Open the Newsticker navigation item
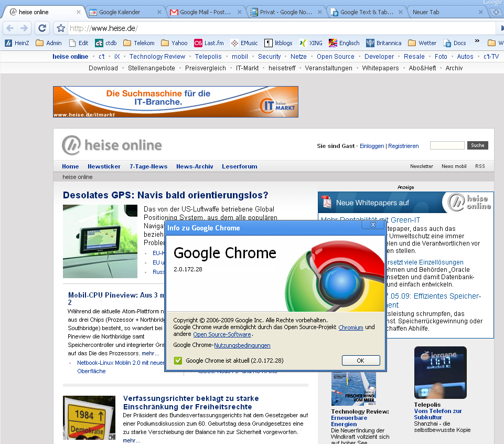The image size is (504, 444). click(104, 166)
